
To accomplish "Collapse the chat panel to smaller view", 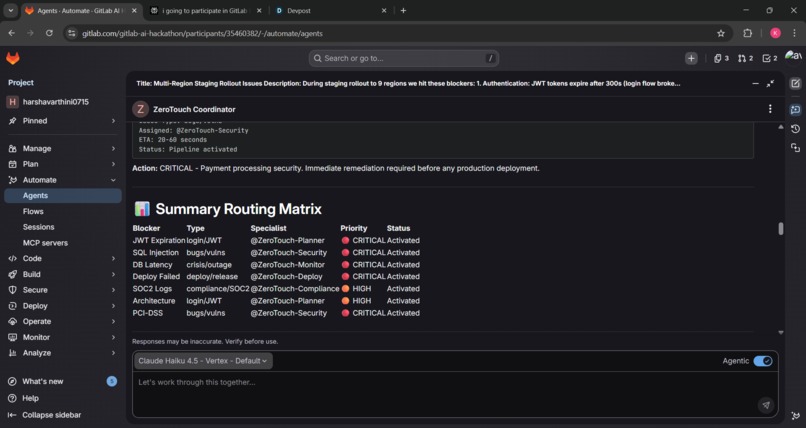I will point(770,83).
